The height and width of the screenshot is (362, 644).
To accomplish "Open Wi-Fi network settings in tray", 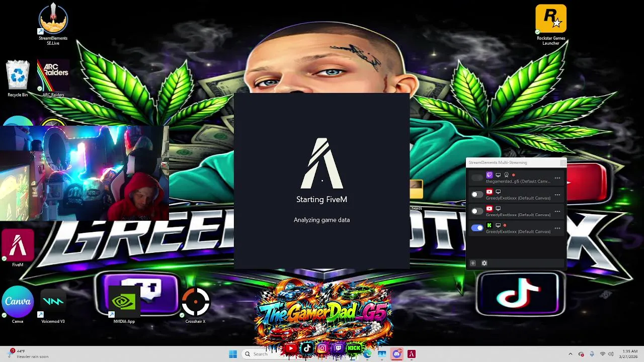I will pos(603,354).
